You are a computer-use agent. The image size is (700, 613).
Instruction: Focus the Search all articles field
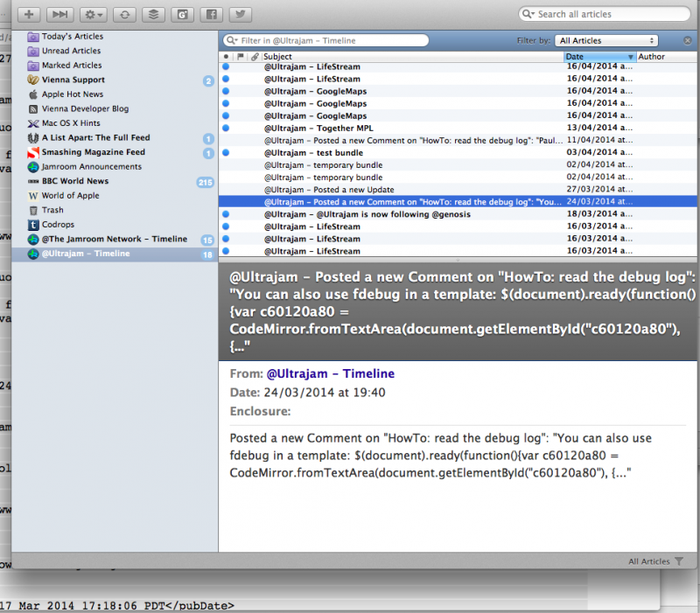point(604,14)
